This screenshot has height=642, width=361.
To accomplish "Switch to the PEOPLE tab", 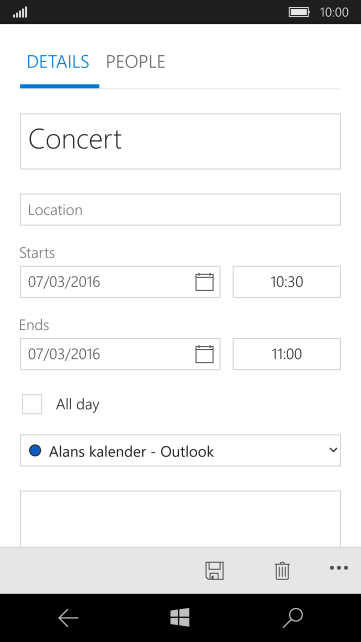I will click(135, 62).
